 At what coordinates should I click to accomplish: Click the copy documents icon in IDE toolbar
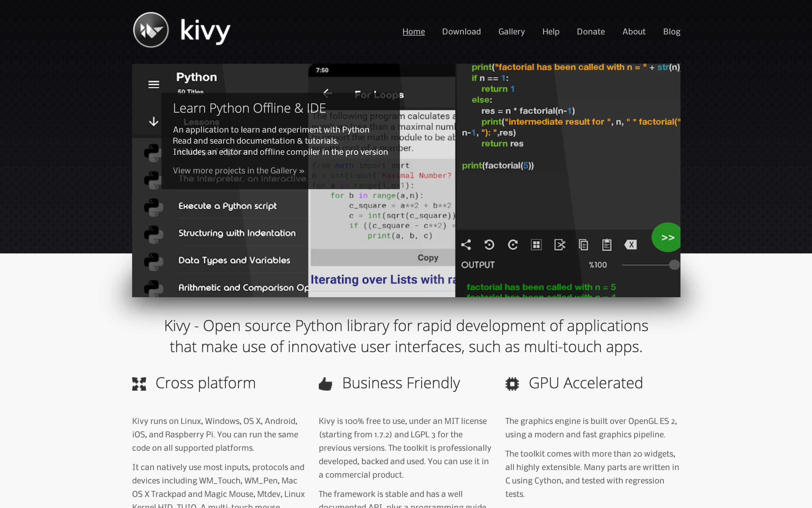(583, 245)
